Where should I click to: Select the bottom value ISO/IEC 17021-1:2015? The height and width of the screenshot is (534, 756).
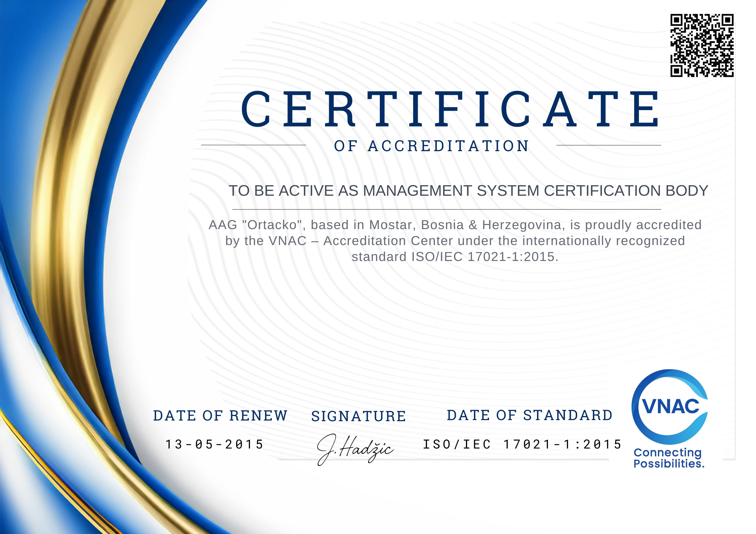coord(522,444)
